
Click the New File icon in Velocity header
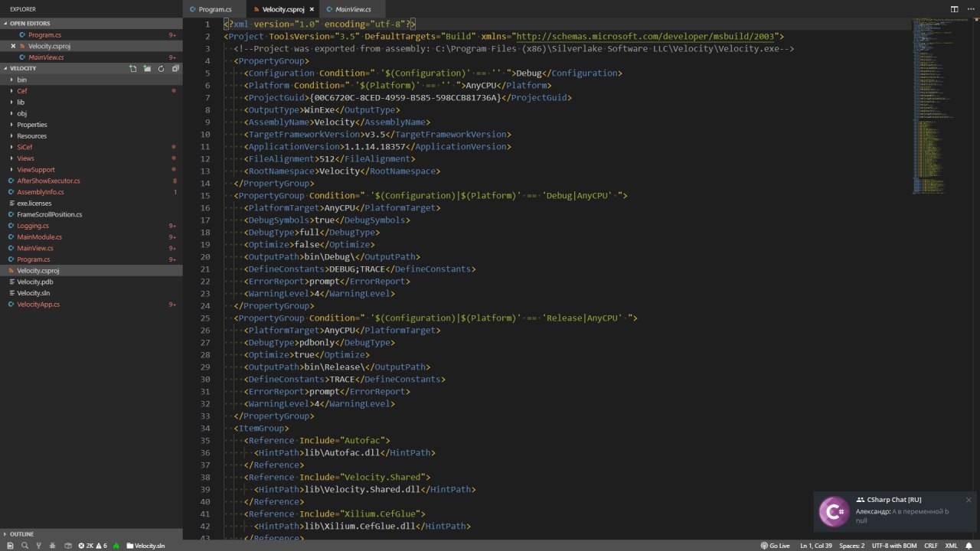[x=132, y=68]
